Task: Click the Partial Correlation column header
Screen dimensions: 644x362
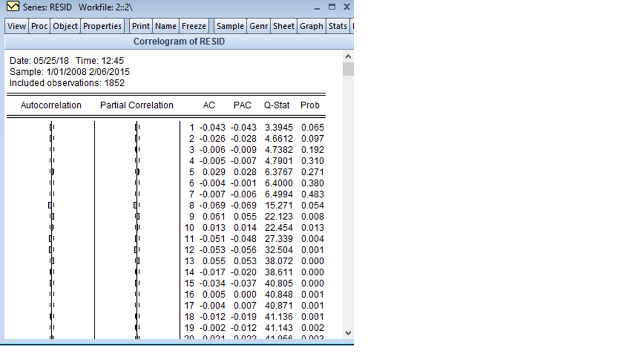Action: point(137,105)
